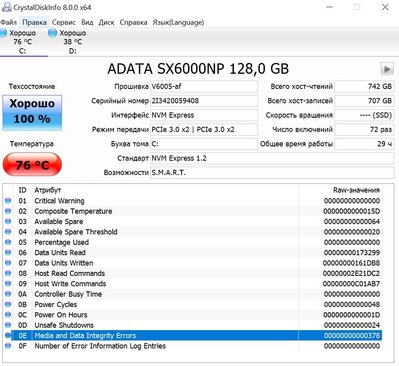The image size is (399, 366).
Task: Click the serial number field
Action: click(204, 101)
